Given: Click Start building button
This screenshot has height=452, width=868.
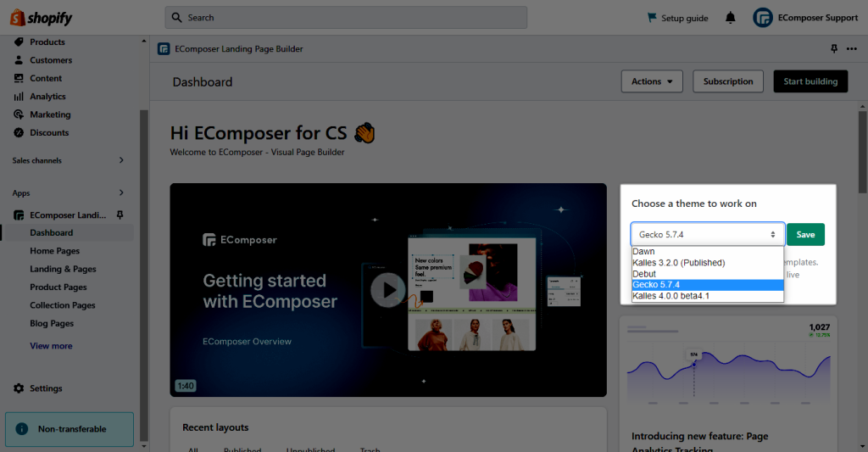Looking at the screenshot, I should [810, 81].
